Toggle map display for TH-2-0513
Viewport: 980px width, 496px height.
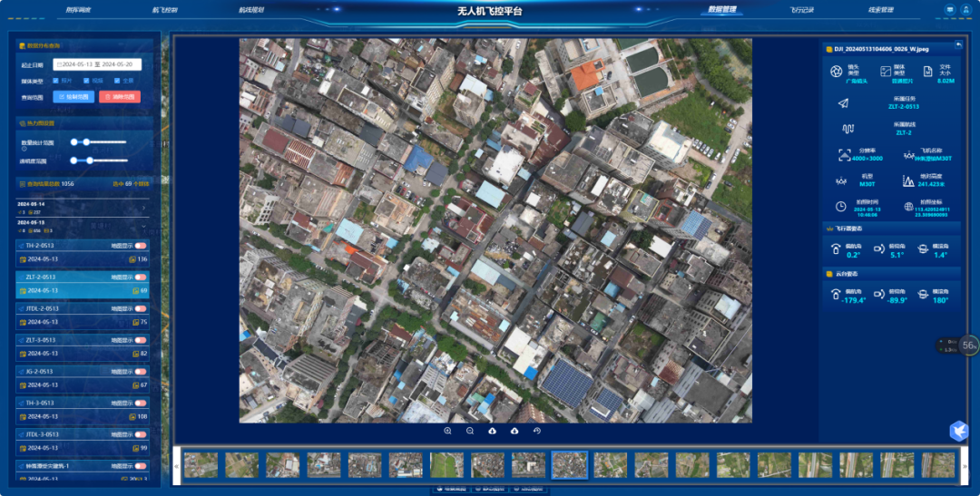(141, 246)
